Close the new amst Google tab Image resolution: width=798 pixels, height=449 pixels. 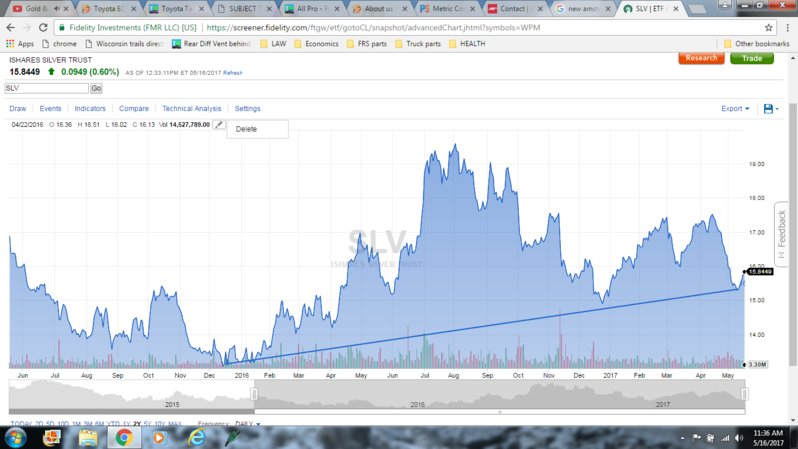point(608,9)
